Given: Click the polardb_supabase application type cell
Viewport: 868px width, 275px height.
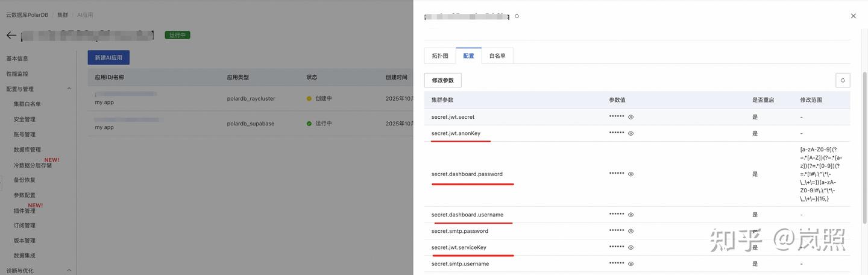Looking at the screenshot, I should click(251, 124).
